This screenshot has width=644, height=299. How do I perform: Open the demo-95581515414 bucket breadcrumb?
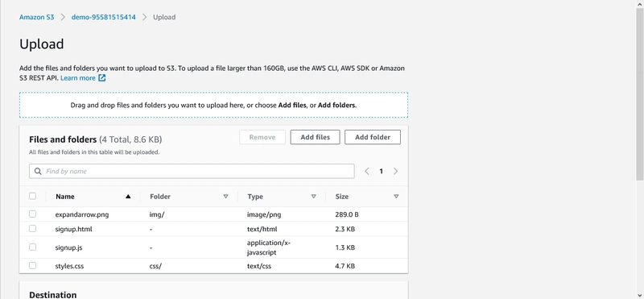(104, 17)
